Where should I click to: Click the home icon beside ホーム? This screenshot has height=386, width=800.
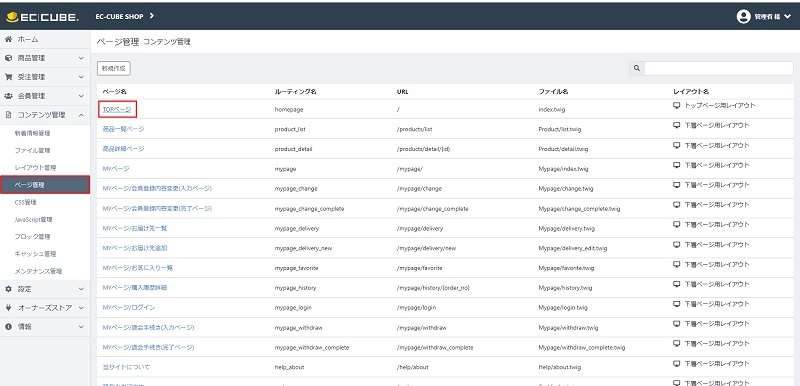point(8,39)
